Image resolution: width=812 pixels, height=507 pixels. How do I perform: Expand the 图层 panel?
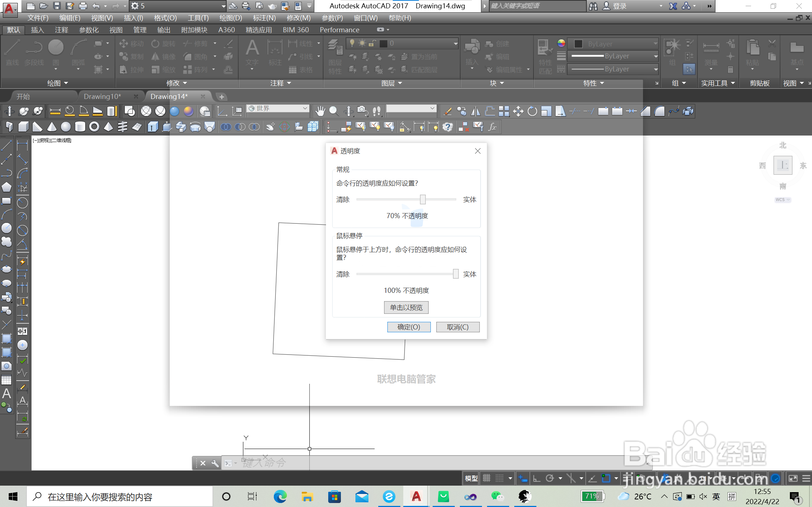click(392, 83)
